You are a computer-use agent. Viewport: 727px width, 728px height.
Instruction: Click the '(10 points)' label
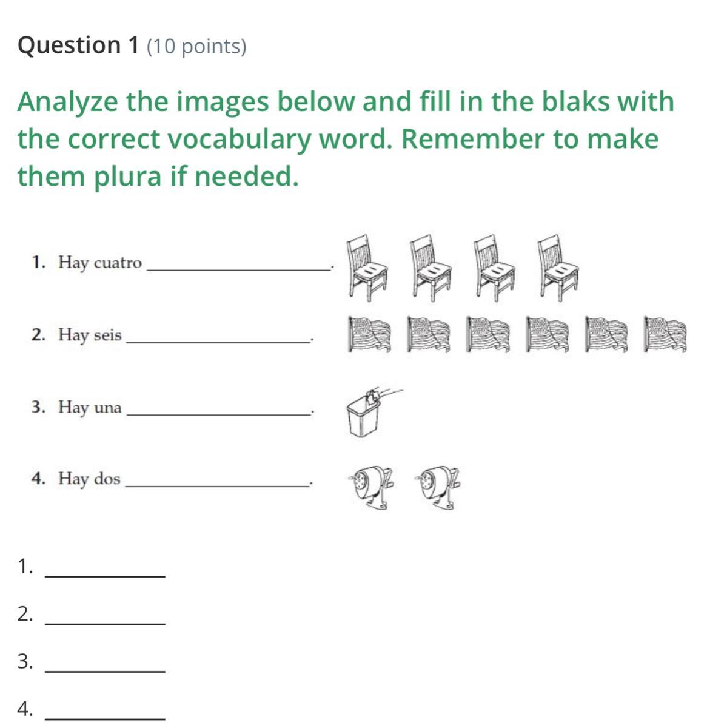196,46
